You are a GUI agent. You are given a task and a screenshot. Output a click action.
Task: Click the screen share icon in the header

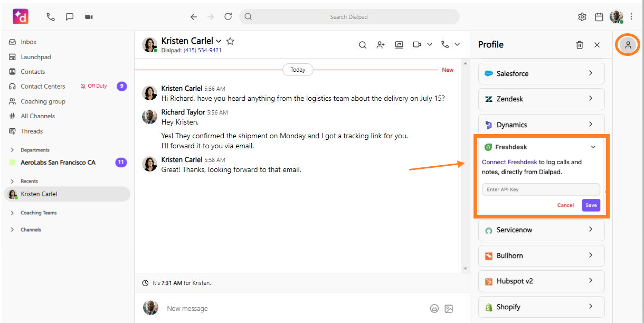(399, 45)
